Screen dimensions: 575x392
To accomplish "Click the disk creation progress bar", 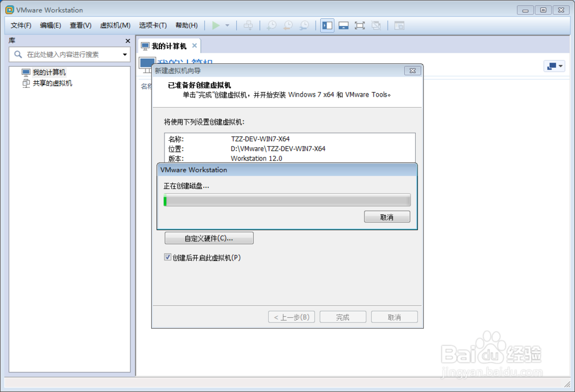I will click(x=287, y=200).
